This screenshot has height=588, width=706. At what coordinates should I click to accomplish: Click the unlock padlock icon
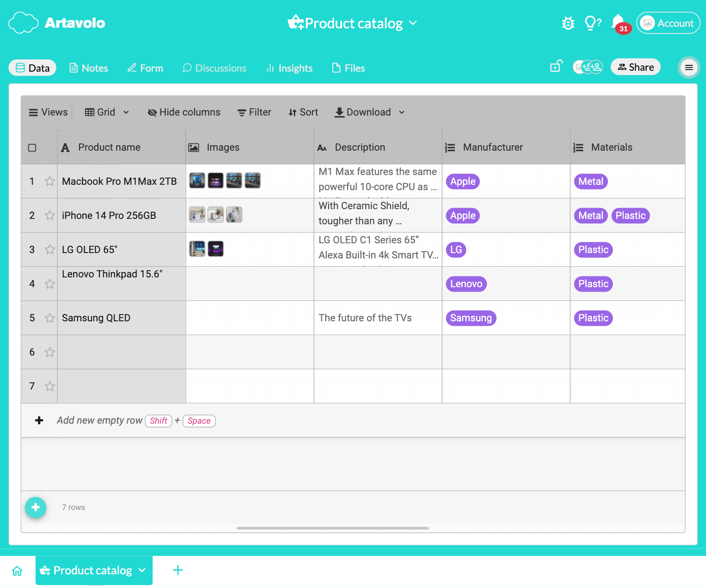point(556,66)
